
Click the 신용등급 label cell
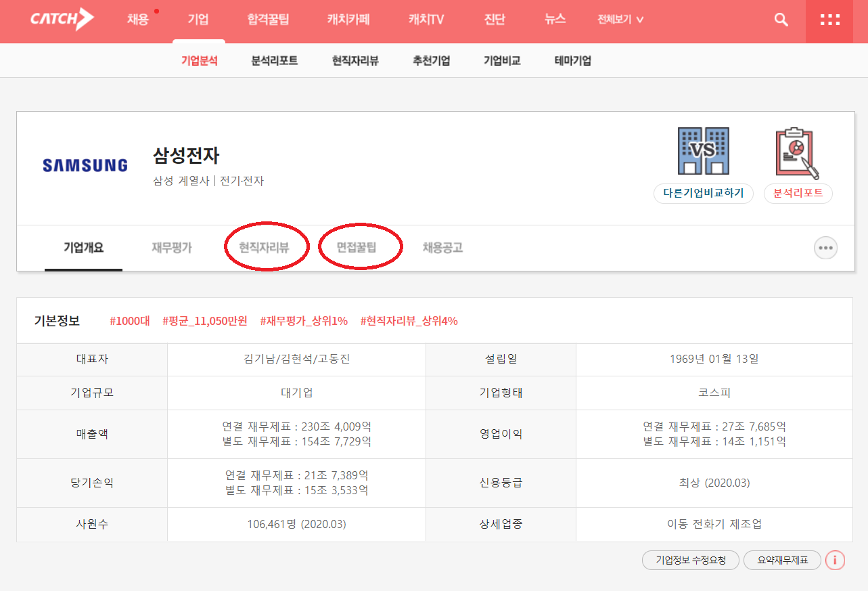point(501,483)
